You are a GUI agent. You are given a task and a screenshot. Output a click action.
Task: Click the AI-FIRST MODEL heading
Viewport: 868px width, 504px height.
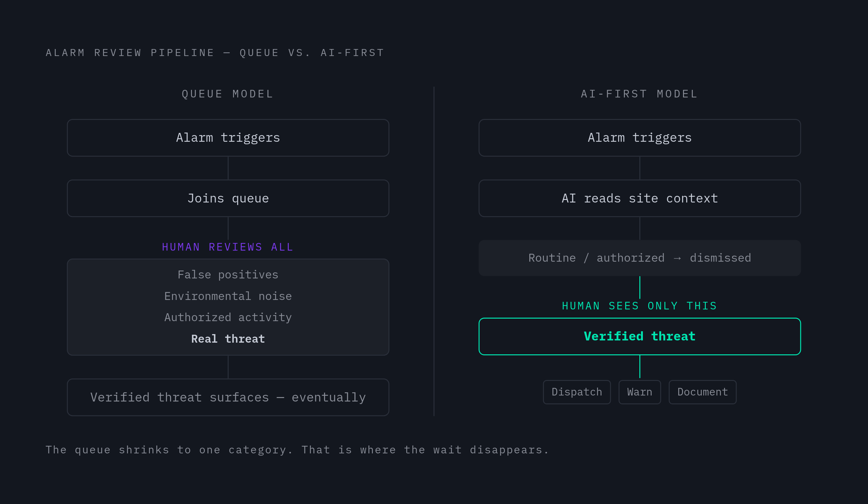pyautogui.click(x=639, y=94)
